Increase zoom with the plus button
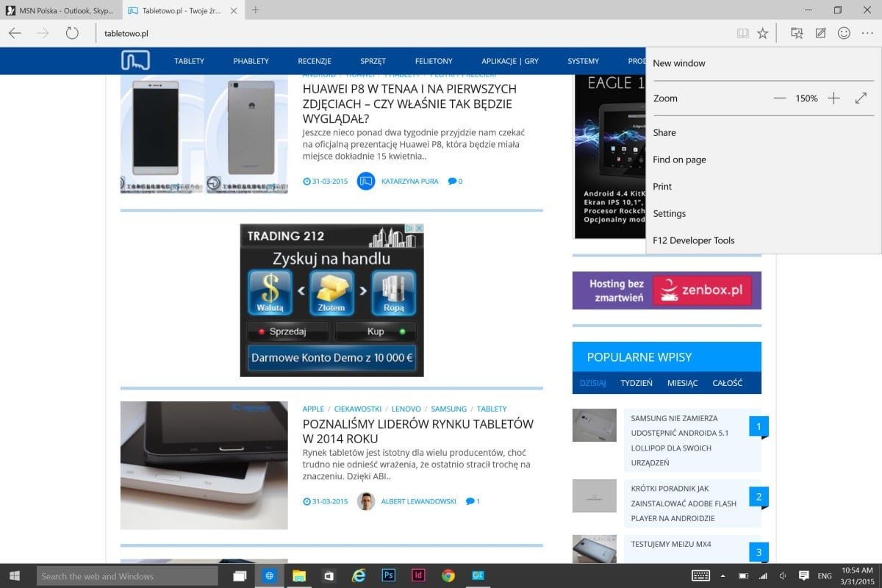The image size is (882, 588). click(x=833, y=98)
